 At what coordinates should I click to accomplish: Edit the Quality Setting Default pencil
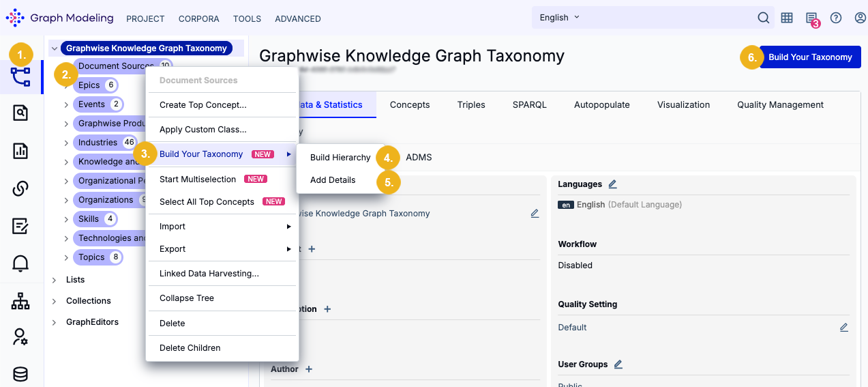click(x=844, y=328)
